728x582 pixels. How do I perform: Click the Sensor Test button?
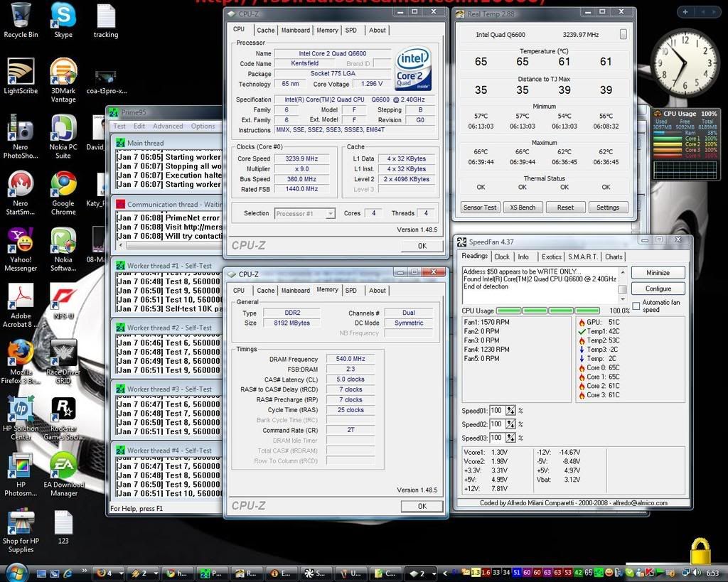[480, 208]
